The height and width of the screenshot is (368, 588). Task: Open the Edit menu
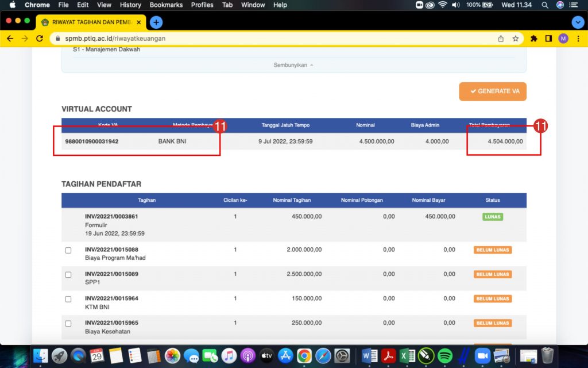(83, 5)
